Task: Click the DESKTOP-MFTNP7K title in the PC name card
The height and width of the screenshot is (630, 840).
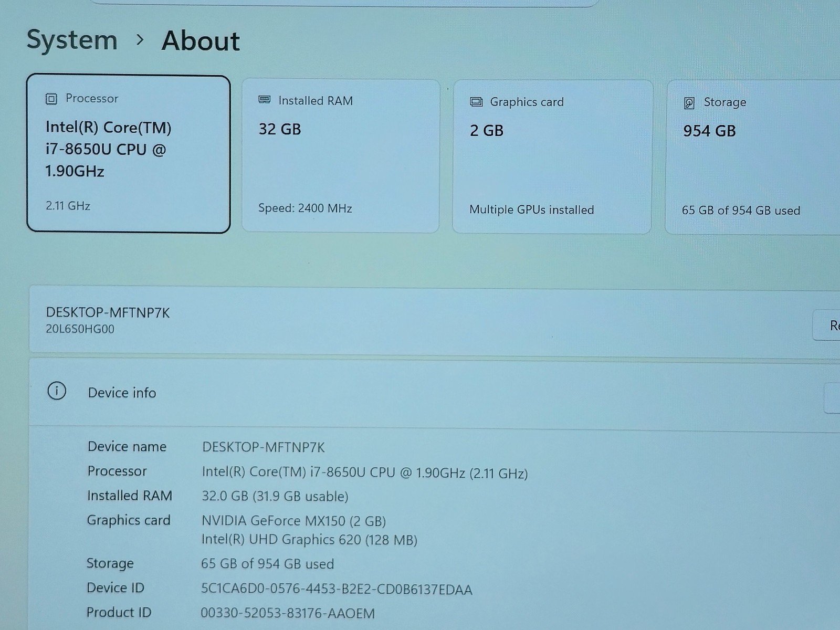Action: click(x=108, y=312)
